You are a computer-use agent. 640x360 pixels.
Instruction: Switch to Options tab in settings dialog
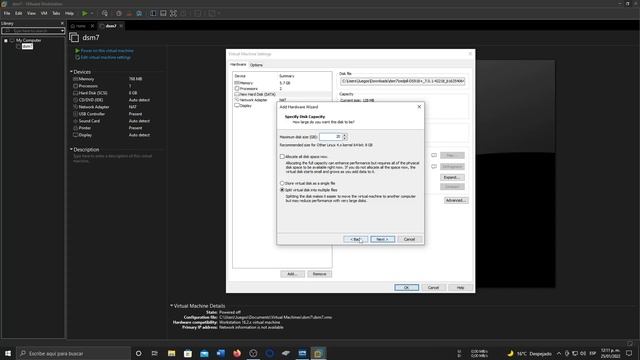[256, 65]
